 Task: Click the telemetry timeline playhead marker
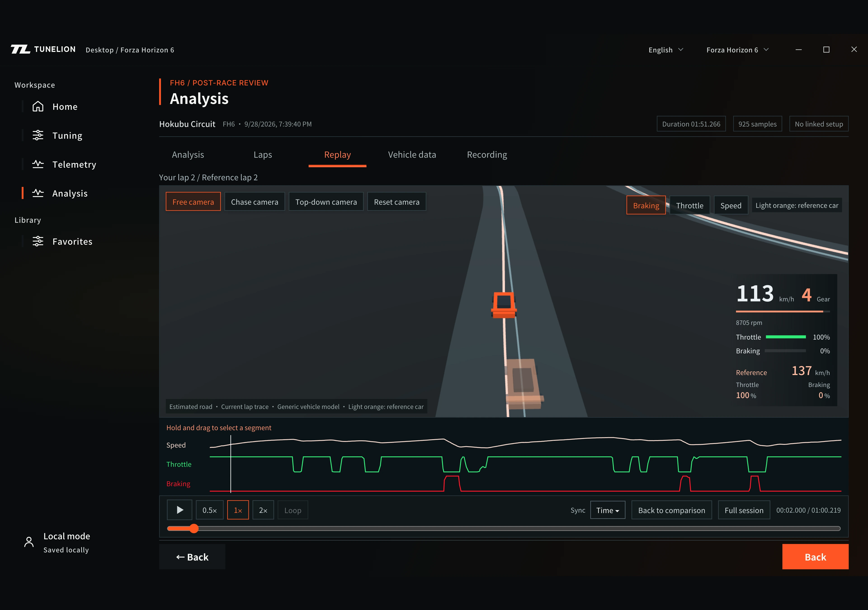click(x=231, y=464)
